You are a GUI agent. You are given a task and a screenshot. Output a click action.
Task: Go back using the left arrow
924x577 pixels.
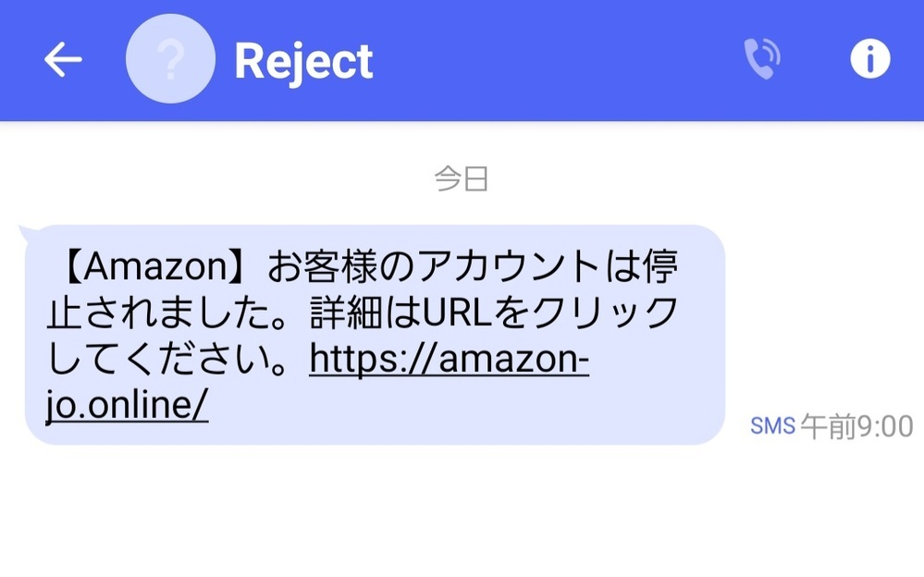63,59
